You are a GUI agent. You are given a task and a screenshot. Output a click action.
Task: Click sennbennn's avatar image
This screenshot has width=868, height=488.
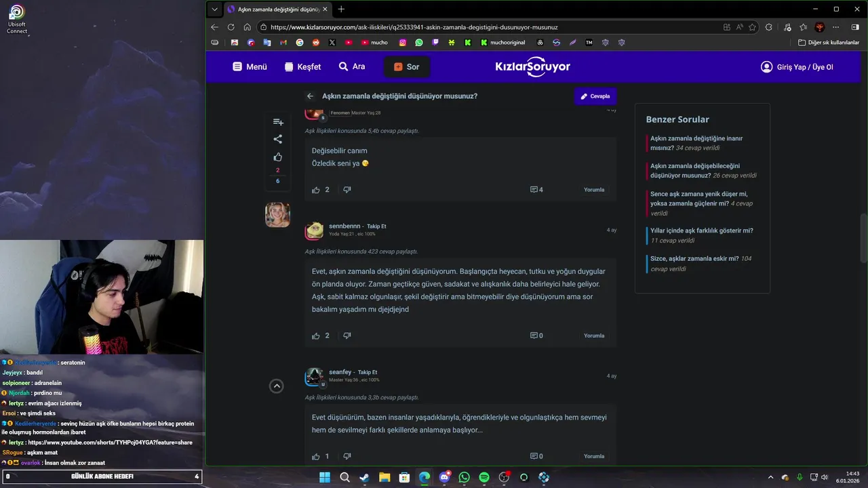point(315,230)
